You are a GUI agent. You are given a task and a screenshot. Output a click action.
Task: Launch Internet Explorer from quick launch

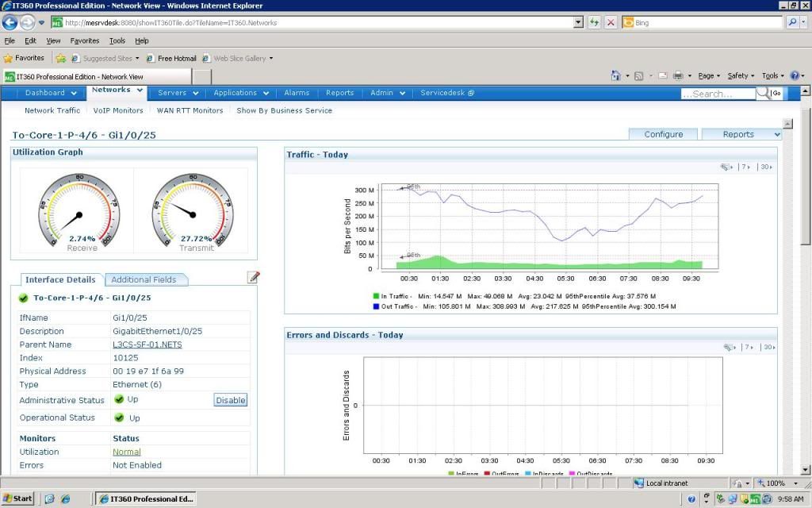coord(65,498)
